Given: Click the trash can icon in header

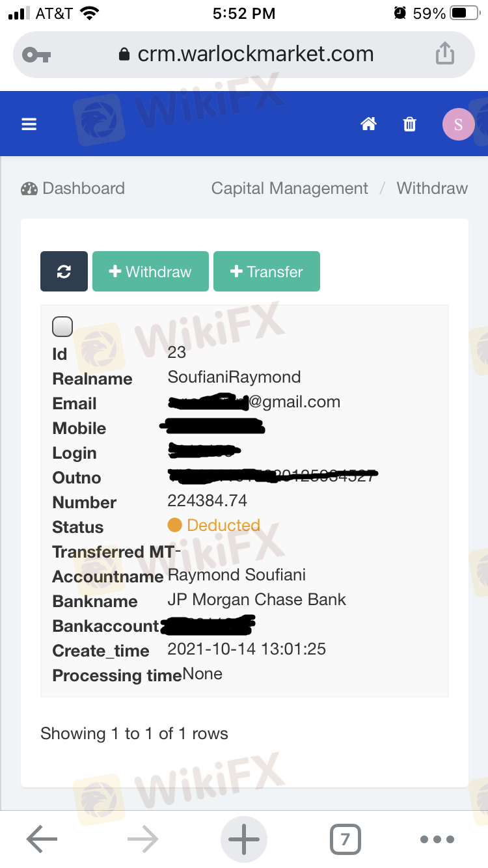Looking at the screenshot, I should click(410, 124).
